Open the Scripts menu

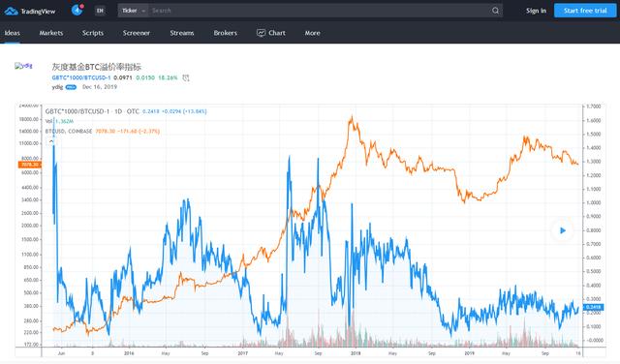click(93, 33)
